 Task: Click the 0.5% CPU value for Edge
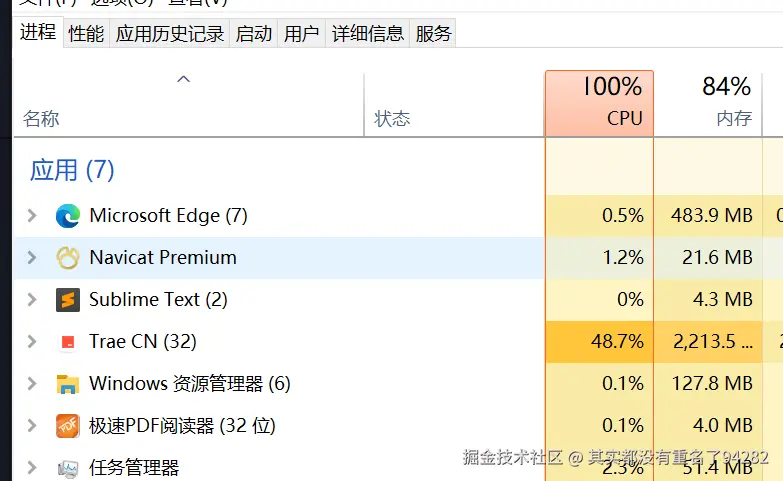point(623,216)
